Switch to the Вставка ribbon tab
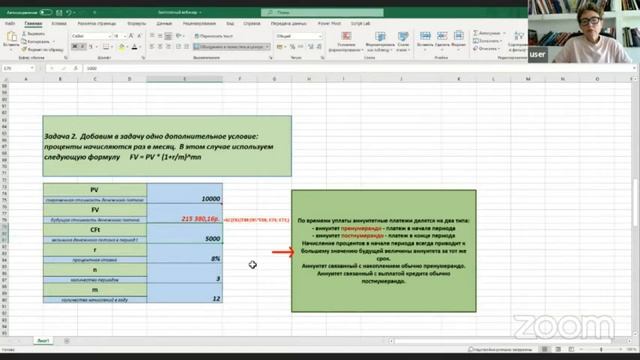Viewport: 640px width, 360px height. tap(59, 24)
